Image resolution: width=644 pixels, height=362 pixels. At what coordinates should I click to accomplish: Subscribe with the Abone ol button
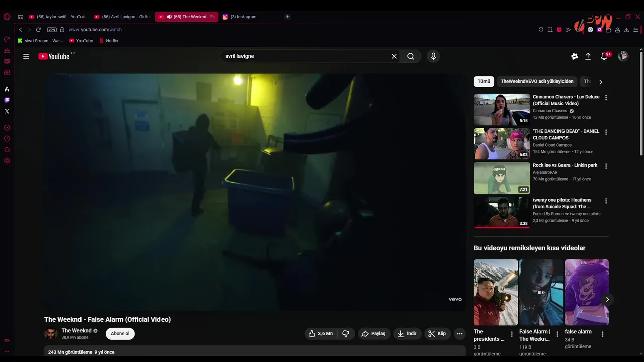[120, 333]
